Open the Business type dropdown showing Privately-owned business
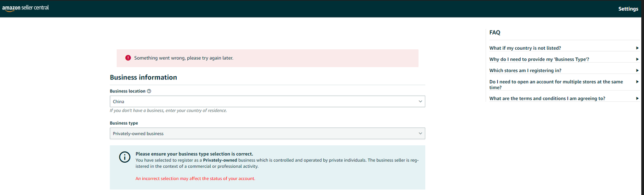 pyautogui.click(x=267, y=134)
